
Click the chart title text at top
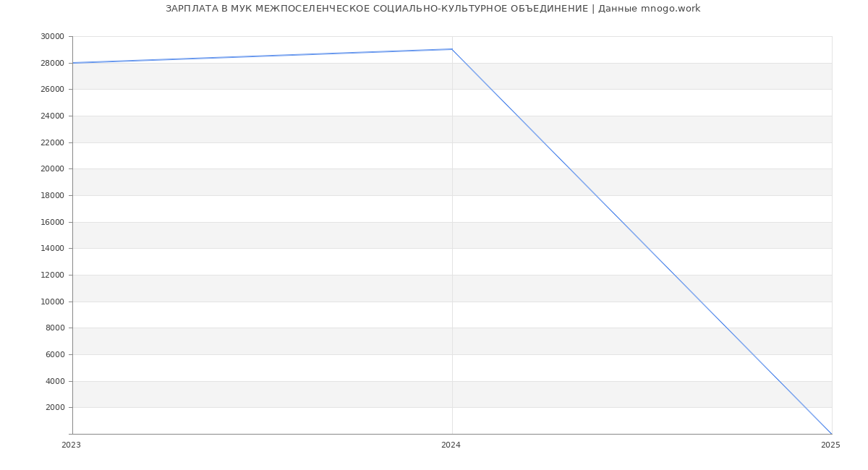coord(433,9)
